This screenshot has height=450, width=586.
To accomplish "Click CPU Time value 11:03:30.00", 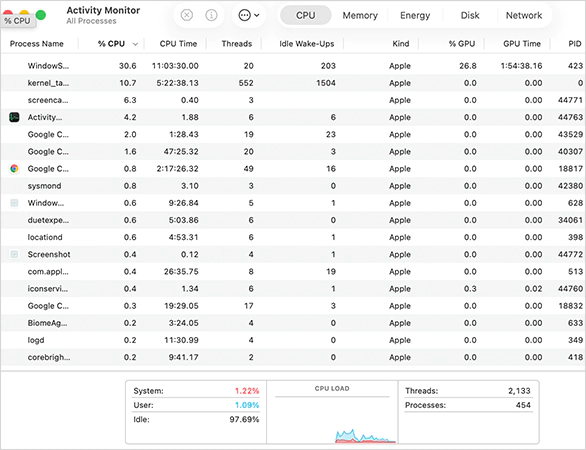I will click(175, 66).
